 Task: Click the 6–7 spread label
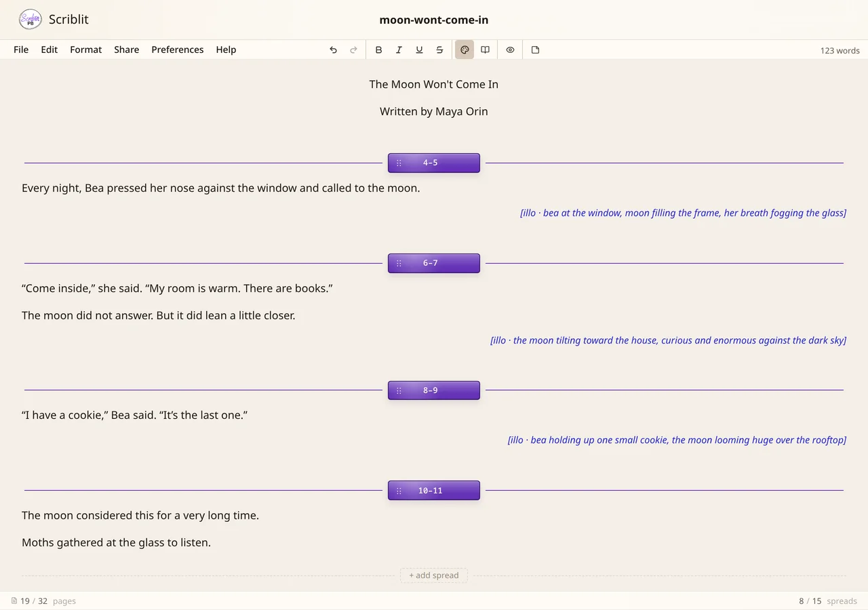[430, 263]
